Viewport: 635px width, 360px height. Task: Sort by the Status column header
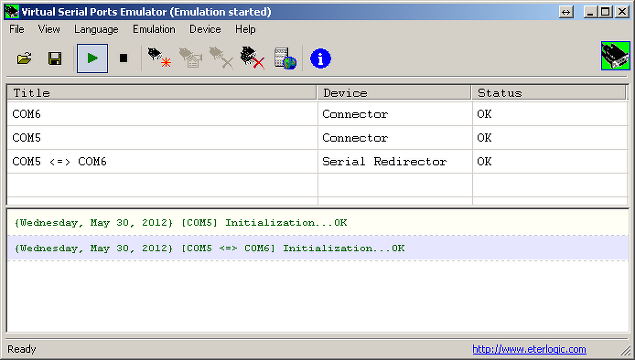tap(549, 93)
